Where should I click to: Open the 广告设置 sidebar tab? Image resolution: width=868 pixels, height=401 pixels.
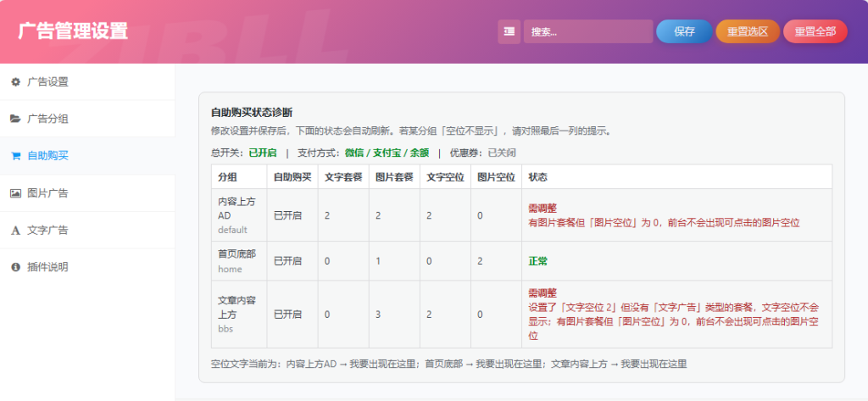(87, 82)
